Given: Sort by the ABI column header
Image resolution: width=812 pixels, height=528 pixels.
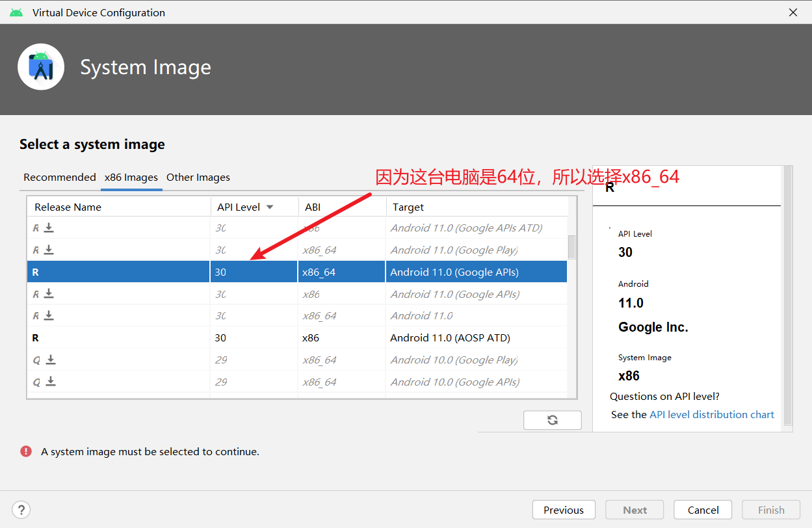Looking at the screenshot, I should (342, 207).
